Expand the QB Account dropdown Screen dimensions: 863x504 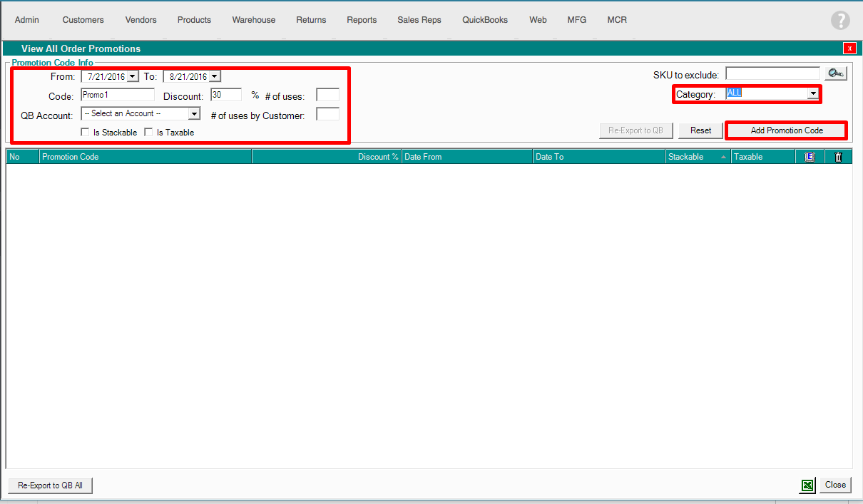(194, 113)
